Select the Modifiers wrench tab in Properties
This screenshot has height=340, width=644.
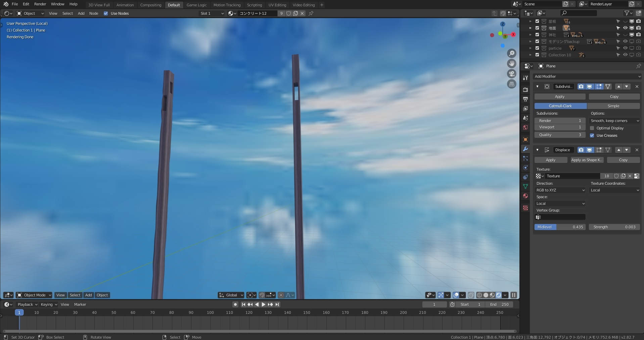coord(525,149)
